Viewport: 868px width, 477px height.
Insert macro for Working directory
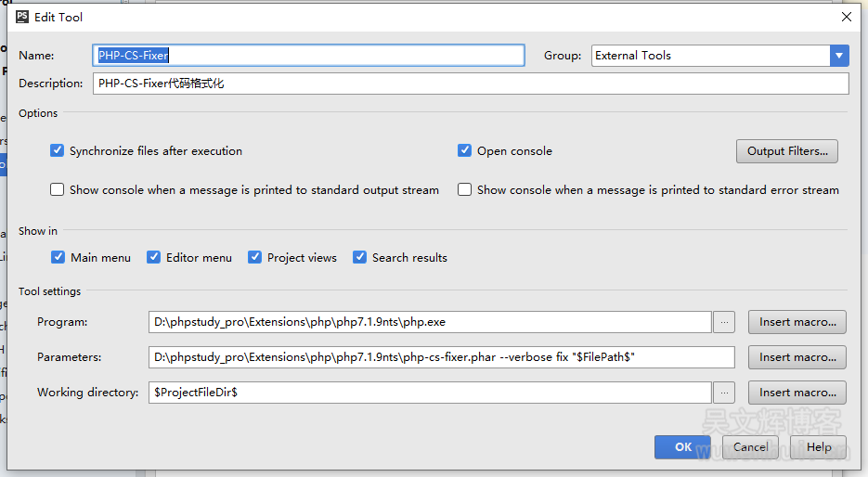click(797, 393)
